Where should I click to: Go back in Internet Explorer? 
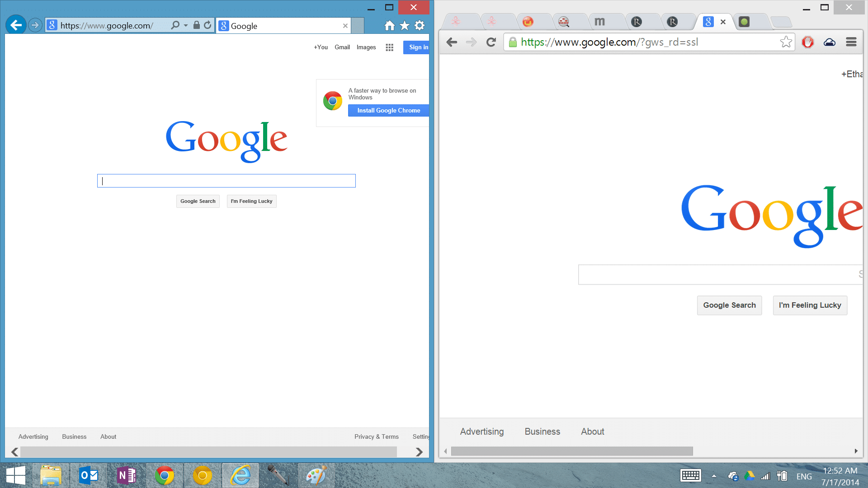pyautogui.click(x=16, y=25)
